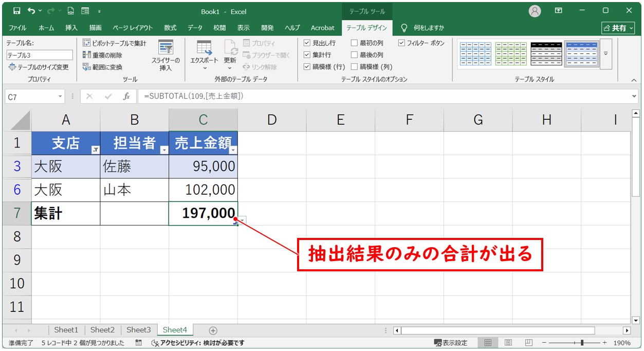Click the Insert Function fx icon
The height and width of the screenshot is (351, 644).
click(x=126, y=97)
